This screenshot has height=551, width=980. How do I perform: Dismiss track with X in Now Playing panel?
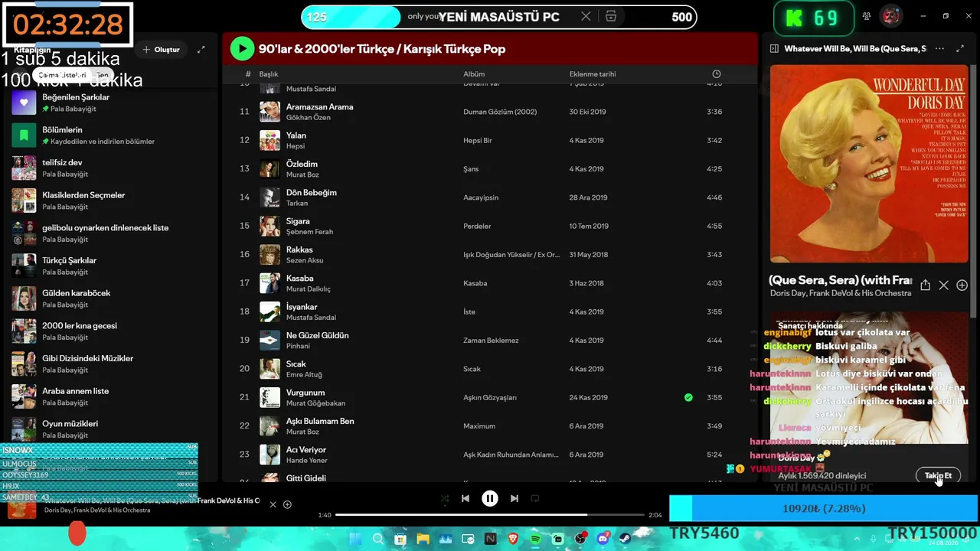(x=943, y=285)
